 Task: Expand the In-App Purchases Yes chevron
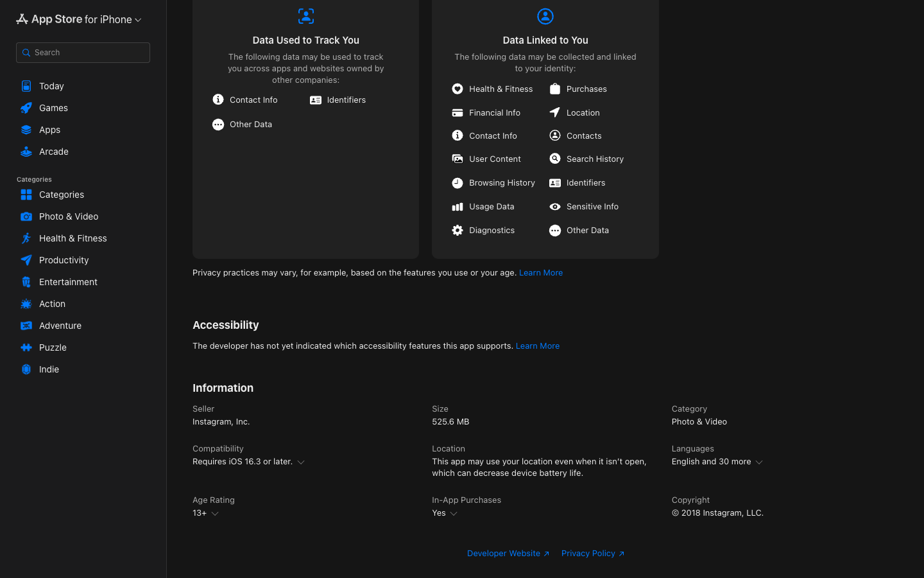454,514
